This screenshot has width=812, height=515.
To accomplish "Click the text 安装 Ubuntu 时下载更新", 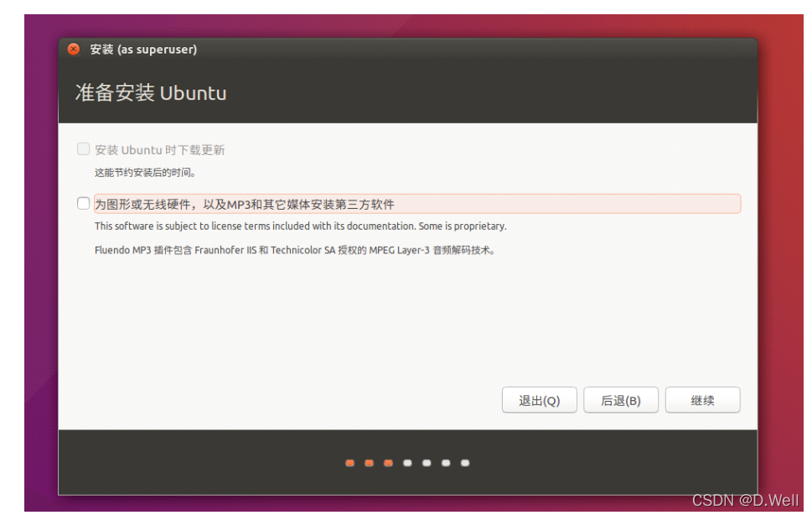I will coord(159,150).
